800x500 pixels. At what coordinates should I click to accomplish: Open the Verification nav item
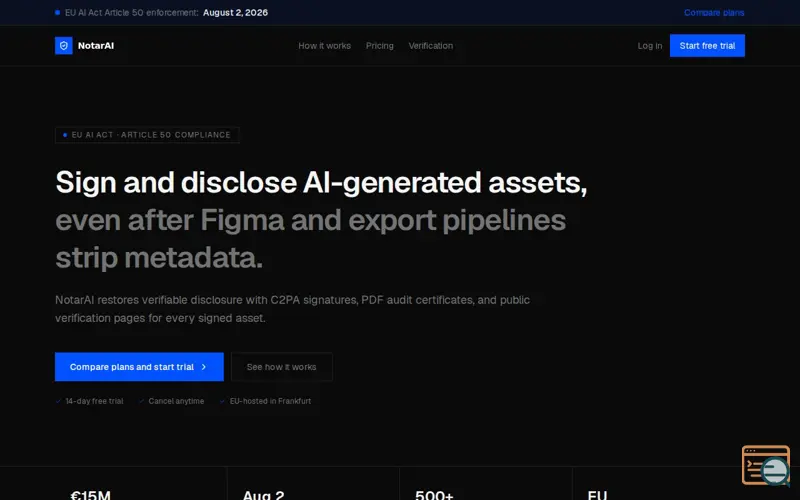[431, 45]
